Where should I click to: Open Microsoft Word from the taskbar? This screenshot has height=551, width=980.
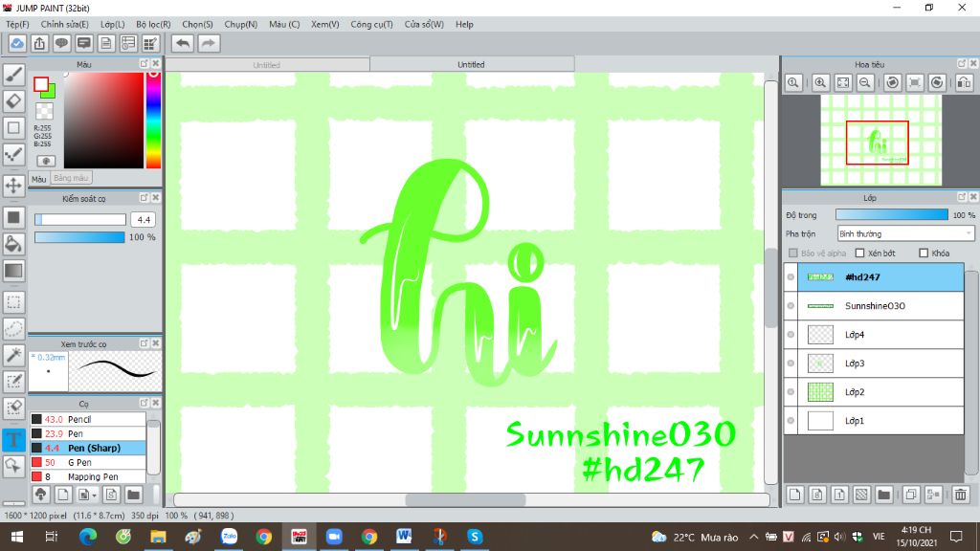point(404,537)
